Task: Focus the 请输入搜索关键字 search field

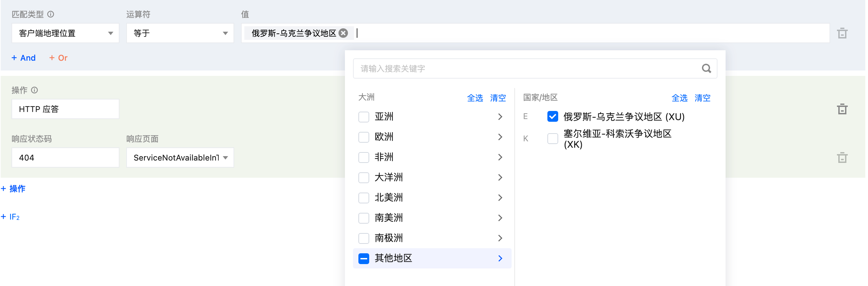Action: tap(526, 68)
